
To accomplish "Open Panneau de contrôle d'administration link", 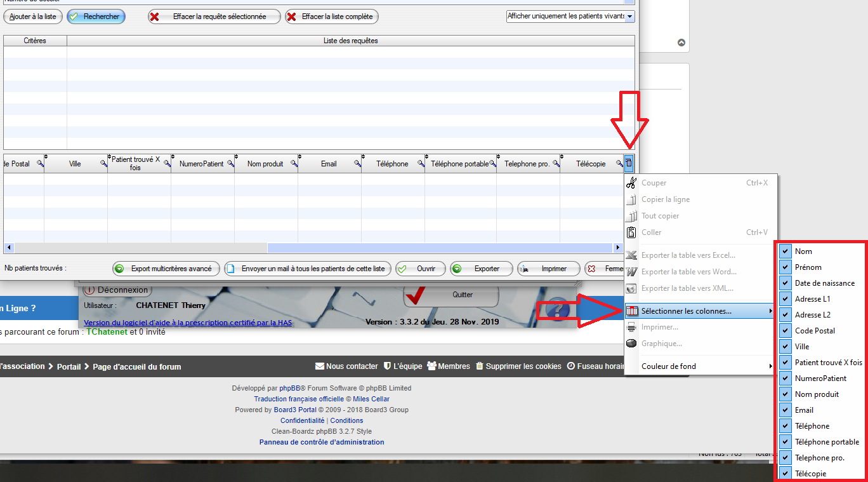I will 322,442.
